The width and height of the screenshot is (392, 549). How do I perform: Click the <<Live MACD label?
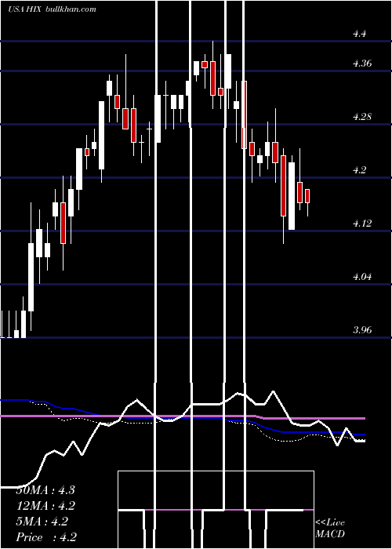(330, 529)
